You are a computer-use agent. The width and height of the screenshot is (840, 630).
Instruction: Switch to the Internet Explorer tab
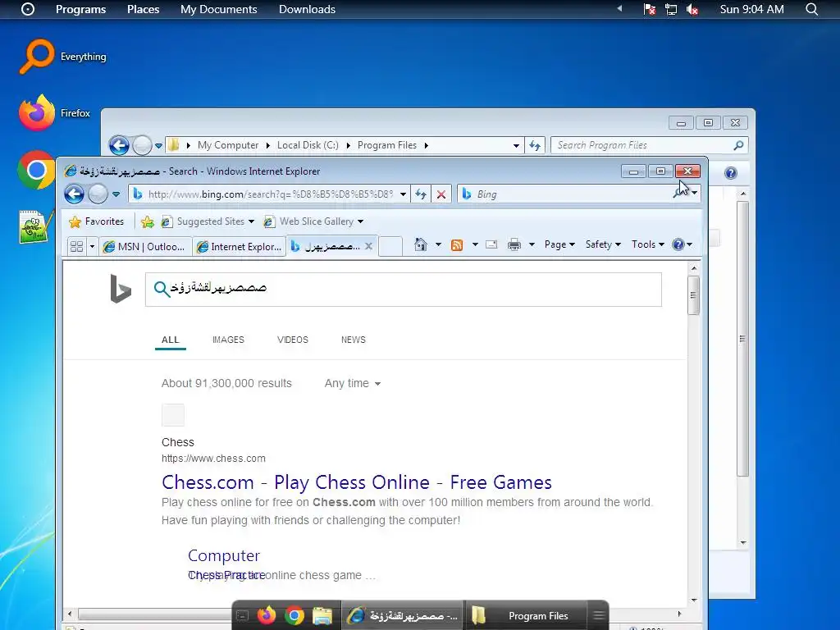point(239,246)
